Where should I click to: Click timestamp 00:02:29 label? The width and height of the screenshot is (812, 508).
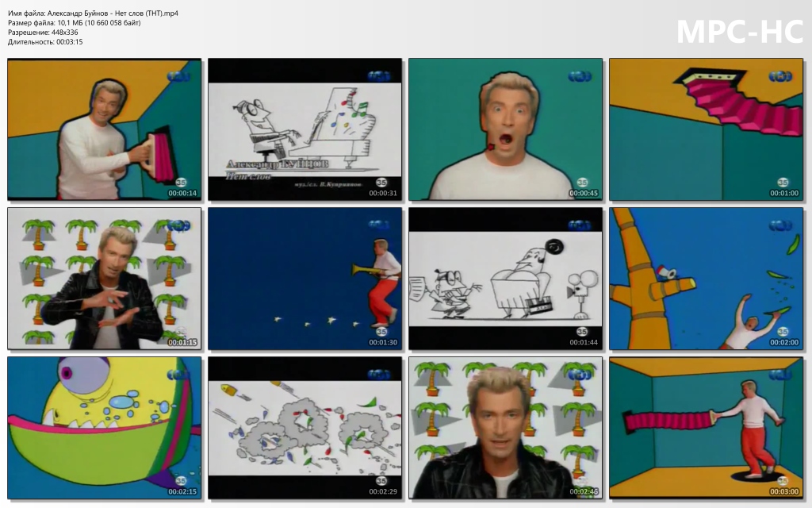pos(383,492)
